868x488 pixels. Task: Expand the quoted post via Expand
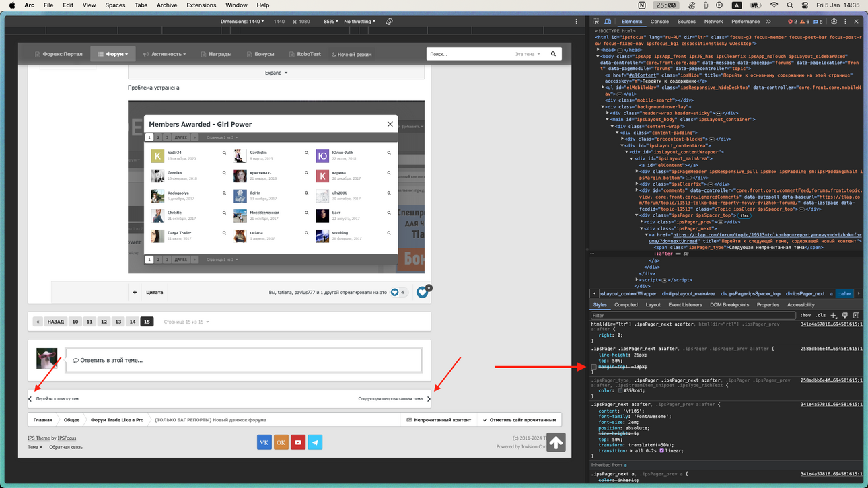[276, 73]
